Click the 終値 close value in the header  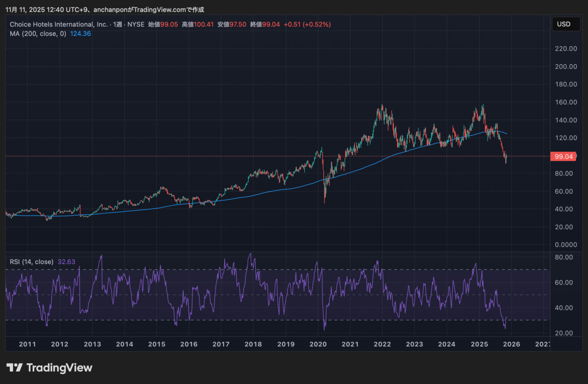pos(271,24)
